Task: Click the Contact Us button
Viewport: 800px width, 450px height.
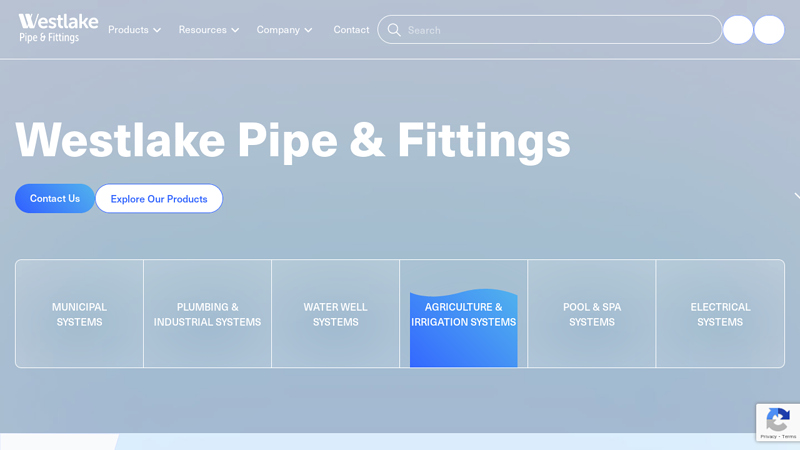Action: pos(55,198)
